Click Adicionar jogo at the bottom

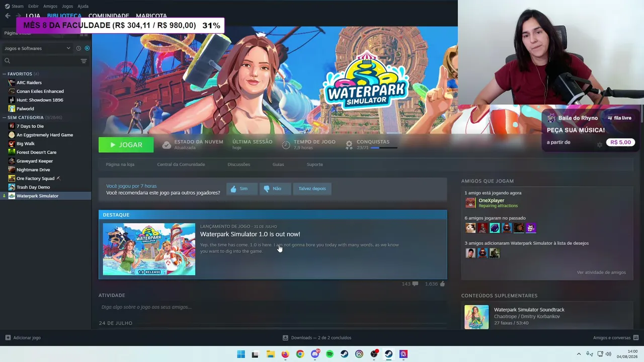(x=23, y=338)
